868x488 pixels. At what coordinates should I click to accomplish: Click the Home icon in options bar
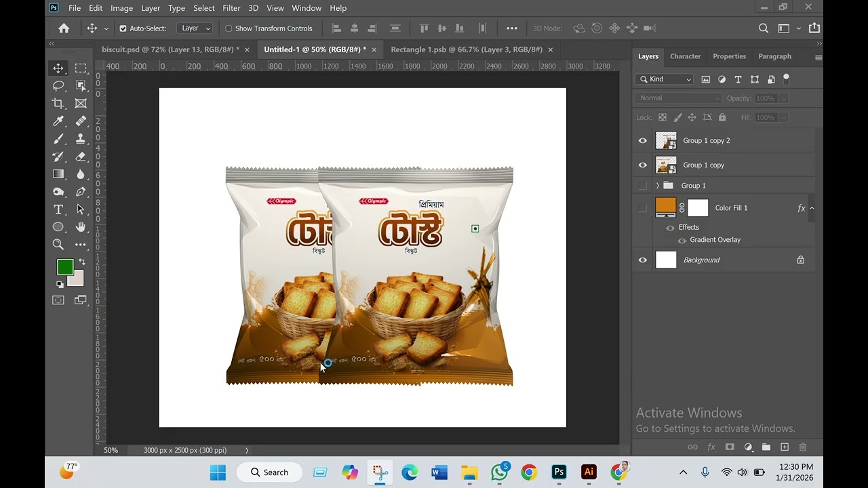coord(64,28)
